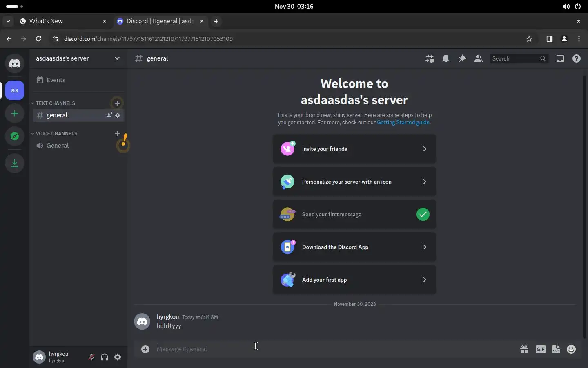The image size is (588, 368).
Task: Open GIF picker
Action: click(x=540, y=349)
